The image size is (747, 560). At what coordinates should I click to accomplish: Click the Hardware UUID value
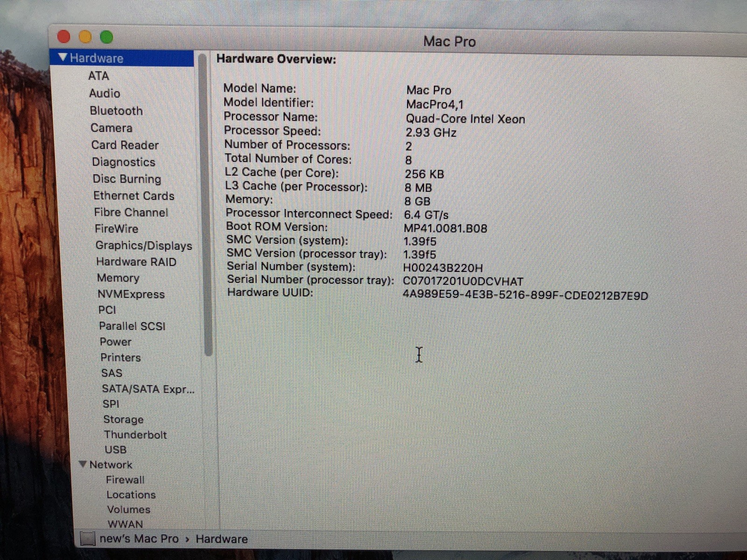(525, 295)
